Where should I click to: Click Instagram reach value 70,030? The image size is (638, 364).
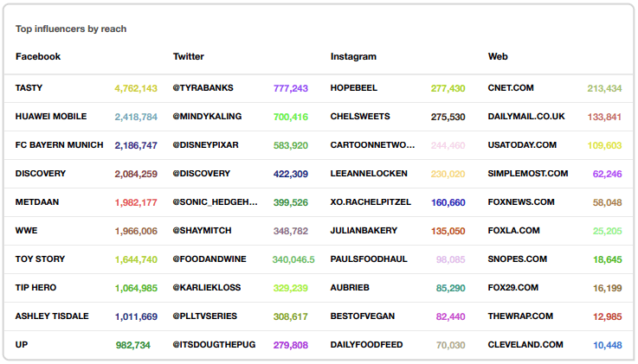(x=450, y=345)
